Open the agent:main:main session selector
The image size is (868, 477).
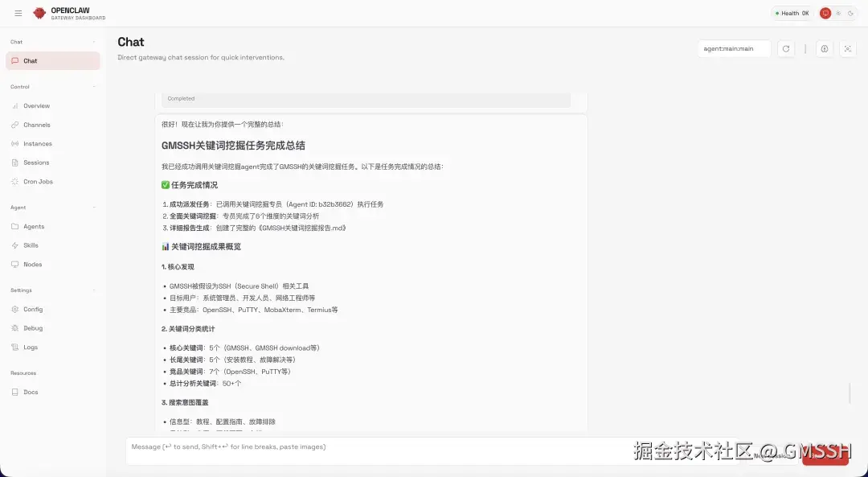tap(734, 49)
